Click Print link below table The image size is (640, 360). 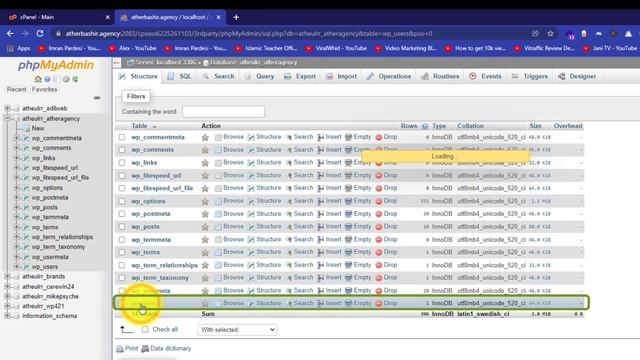(x=127, y=349)
